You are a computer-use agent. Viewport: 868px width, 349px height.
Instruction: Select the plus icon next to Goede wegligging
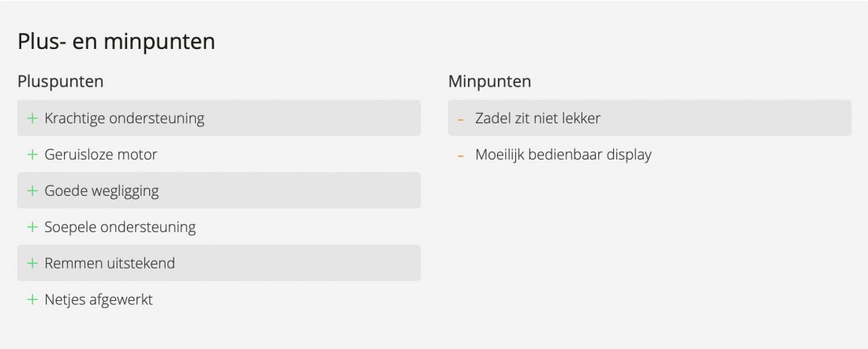tap(32, 191)
